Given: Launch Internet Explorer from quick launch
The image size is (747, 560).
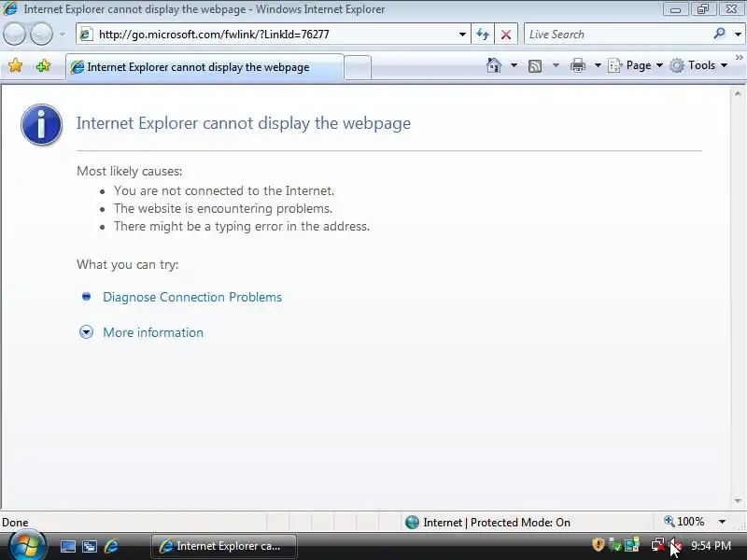Looking at the screenshot, I should 111,546.
